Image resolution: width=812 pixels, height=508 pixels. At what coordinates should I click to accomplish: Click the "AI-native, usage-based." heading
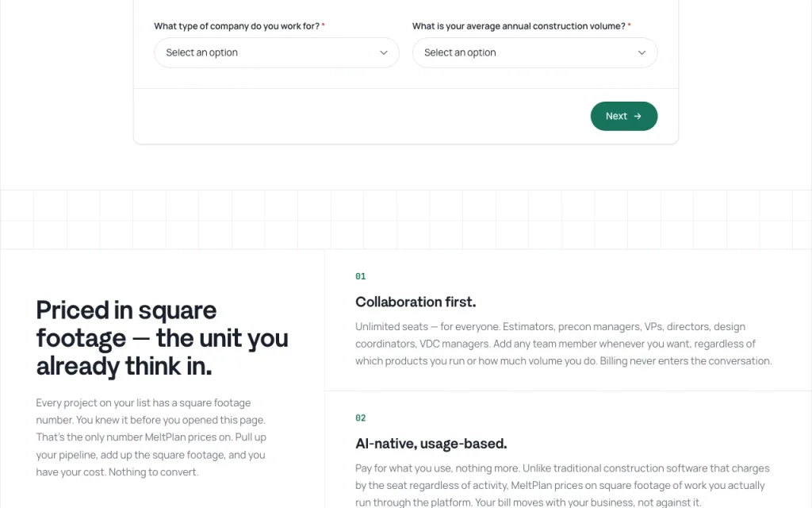(x=431, y=443)
